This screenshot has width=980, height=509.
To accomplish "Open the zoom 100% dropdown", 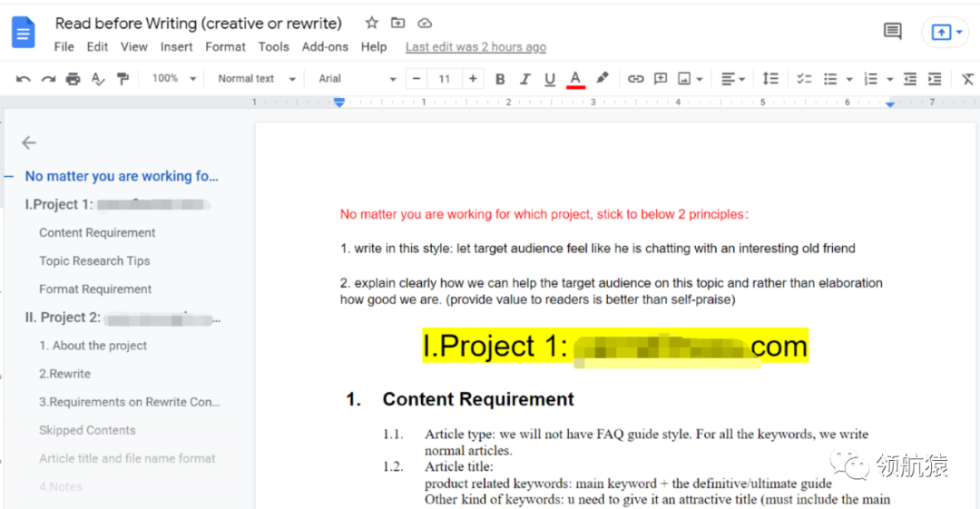I will [174, 79].
